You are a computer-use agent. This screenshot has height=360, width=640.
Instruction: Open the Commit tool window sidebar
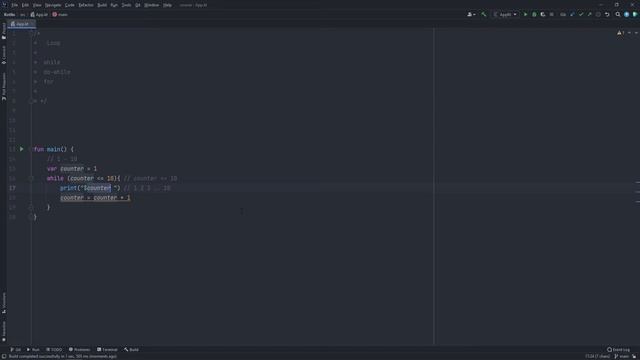coord(4,55)
